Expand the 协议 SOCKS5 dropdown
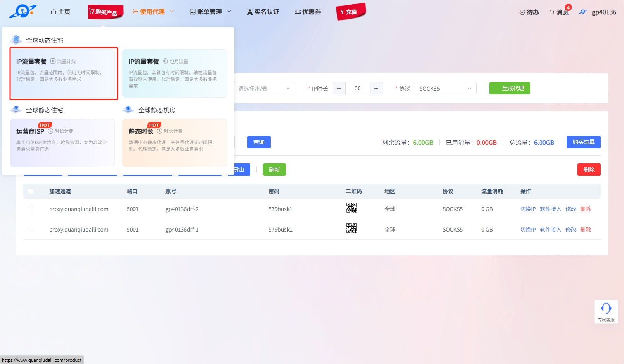 tap(445, 89)
